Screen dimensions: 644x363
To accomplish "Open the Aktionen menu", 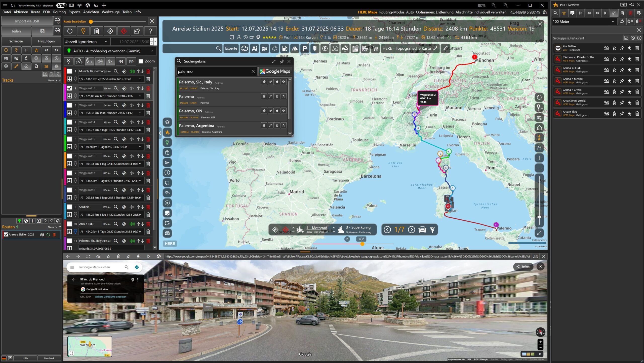I will pyautogui.click(x=21, y=12).
